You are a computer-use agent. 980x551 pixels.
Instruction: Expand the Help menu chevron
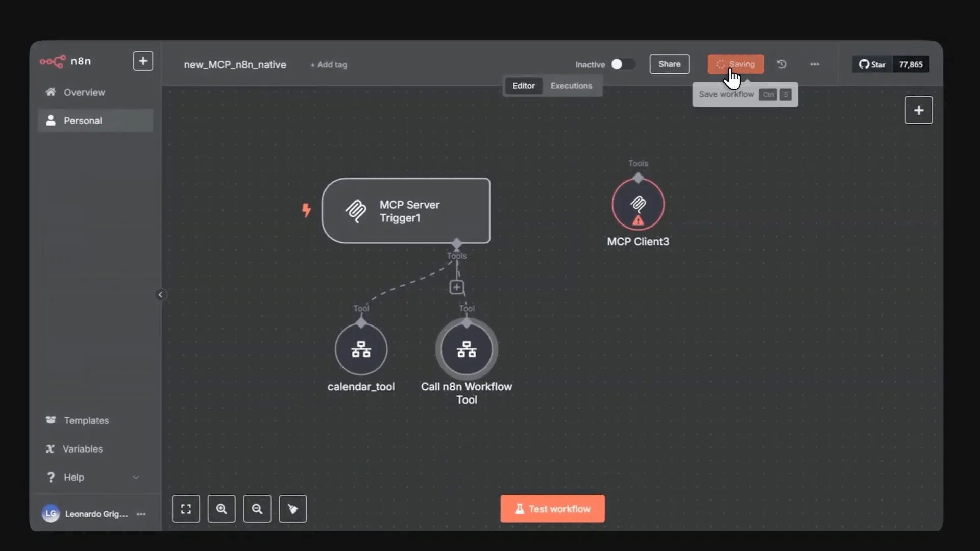pos(136,478)
